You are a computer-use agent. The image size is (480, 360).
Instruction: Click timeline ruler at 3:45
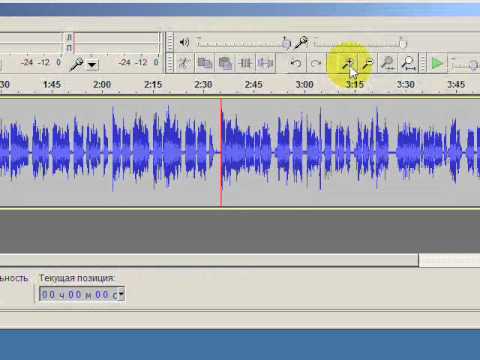pos(456,84)
